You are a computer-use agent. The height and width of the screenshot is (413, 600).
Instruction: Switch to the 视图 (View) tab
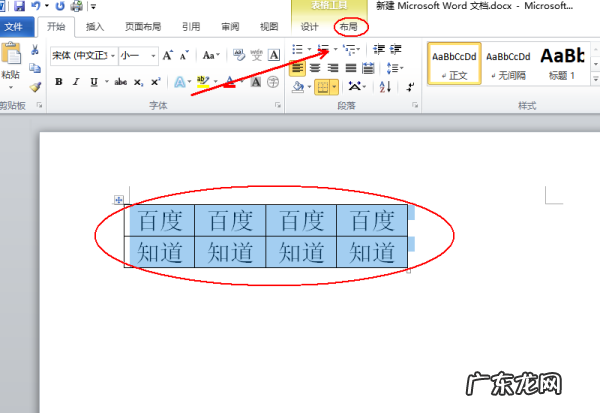tap(269, 27)
